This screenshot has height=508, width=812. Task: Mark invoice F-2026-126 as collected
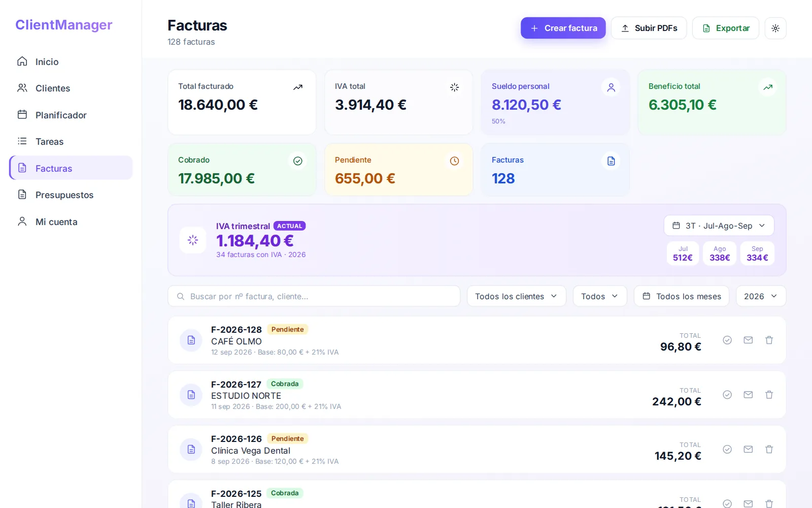(727, 449)
